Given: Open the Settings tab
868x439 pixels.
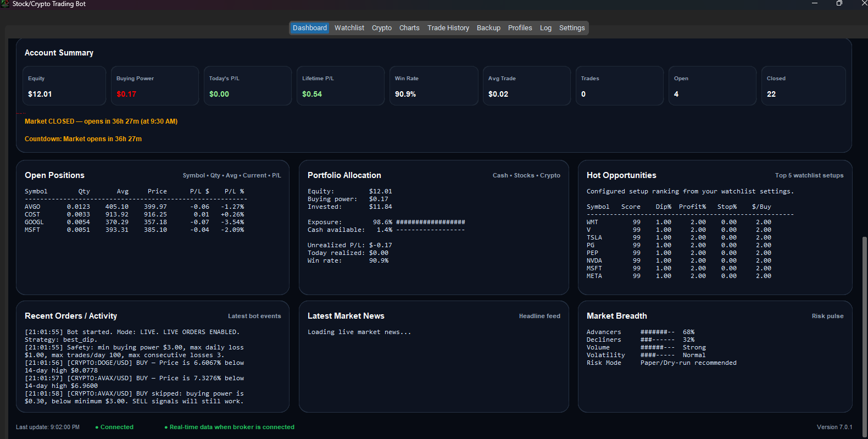Looking at the screenshot, I should (572, 28).
